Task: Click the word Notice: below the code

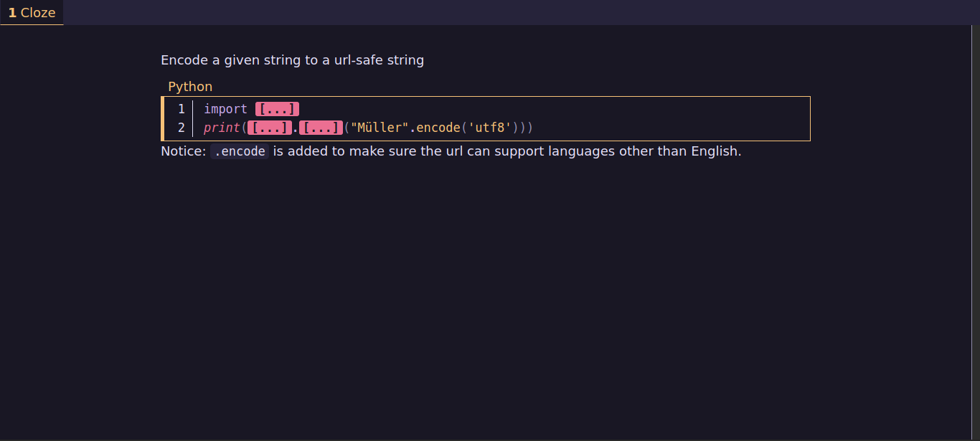Action: pos(183,151)
